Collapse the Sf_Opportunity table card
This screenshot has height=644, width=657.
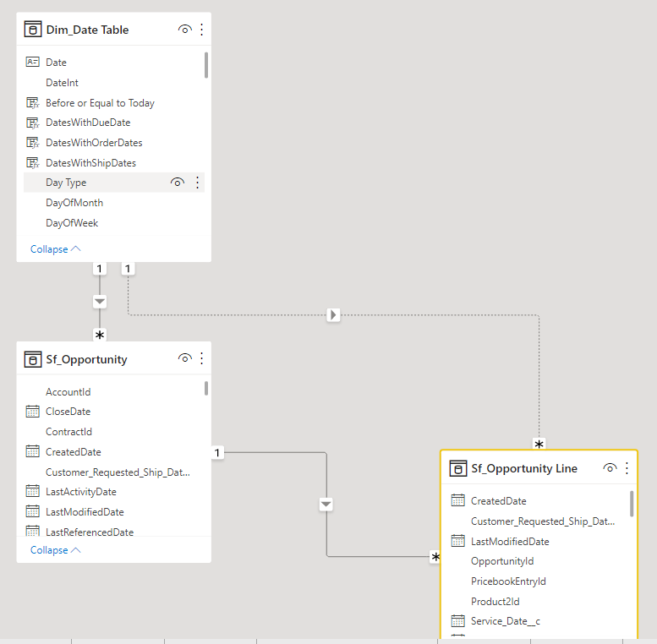click(55, 550)
